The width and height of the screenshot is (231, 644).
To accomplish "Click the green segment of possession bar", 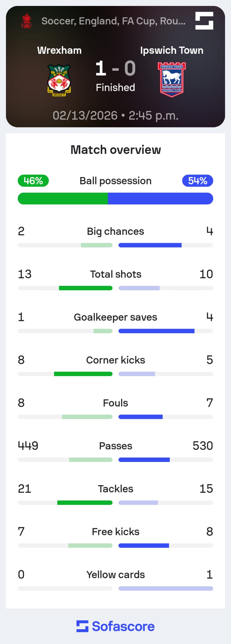I will [63, 199].
